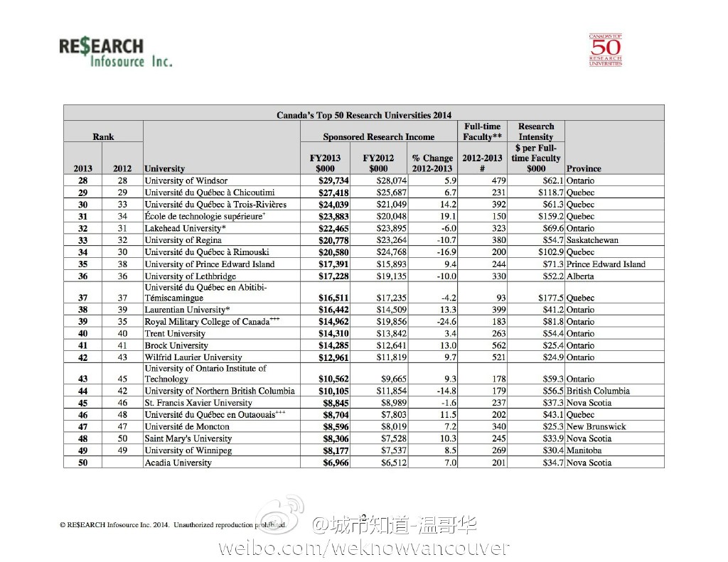Select the Manitoba province cell
Screen dimensions: 728x562
point(584,450)
